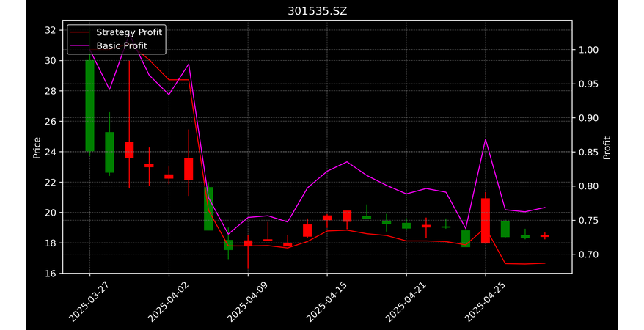Click the magenta Basic Profit legend line
This screenshot has height=330, width=644.
coord(80,45)
